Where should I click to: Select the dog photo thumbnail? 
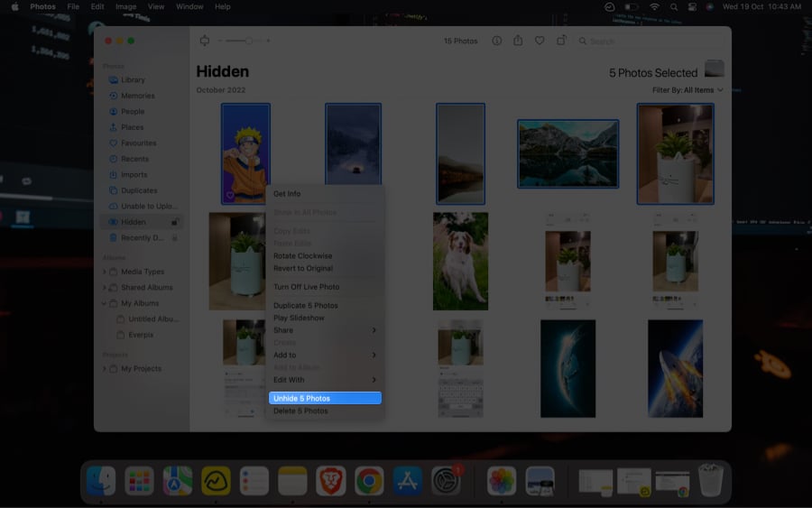point(460,261)
